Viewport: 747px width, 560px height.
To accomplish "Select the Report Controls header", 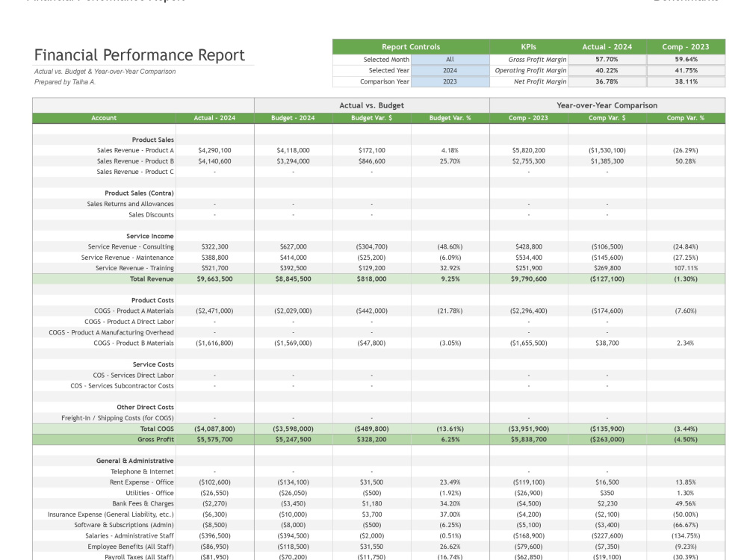I will (x=411, y=46).
